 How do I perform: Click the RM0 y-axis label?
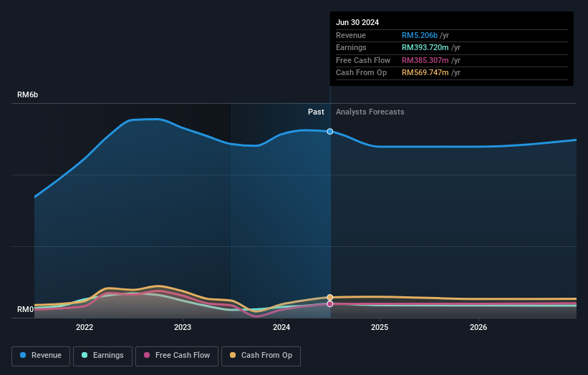25,309
